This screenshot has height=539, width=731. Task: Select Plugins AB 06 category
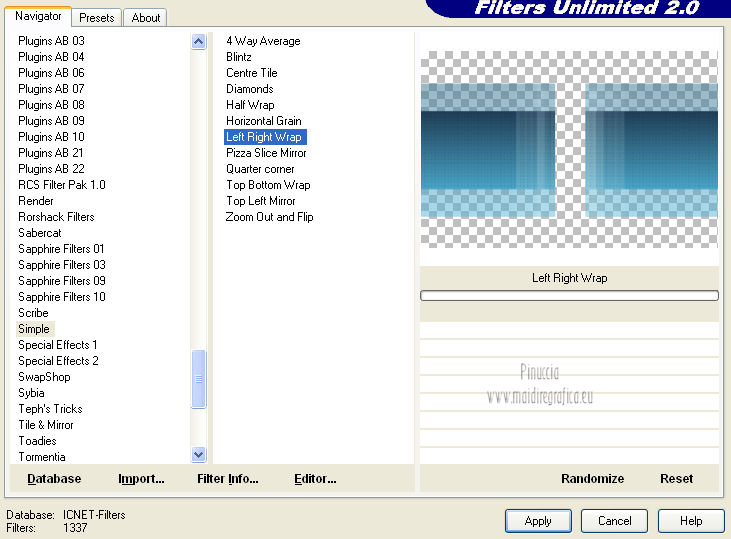(x=51, y=73)
